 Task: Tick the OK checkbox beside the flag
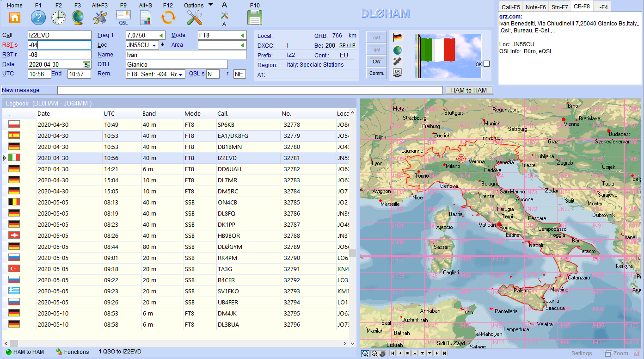click(486, 64)
